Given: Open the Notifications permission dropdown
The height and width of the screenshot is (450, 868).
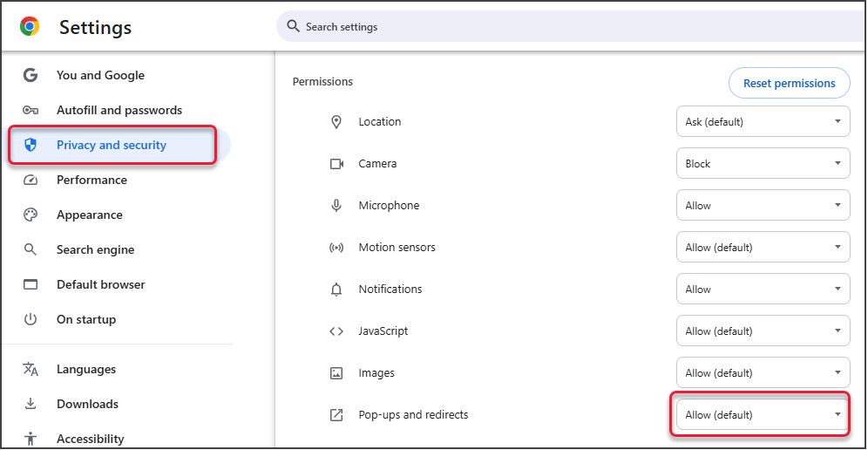Looking at the screenshot, I should (763, 290).
